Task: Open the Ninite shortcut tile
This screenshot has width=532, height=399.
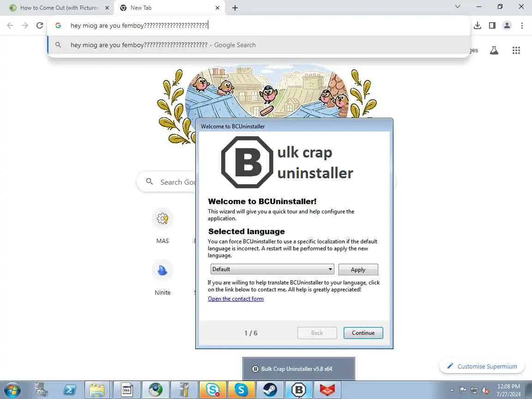Action: point(163,278)
